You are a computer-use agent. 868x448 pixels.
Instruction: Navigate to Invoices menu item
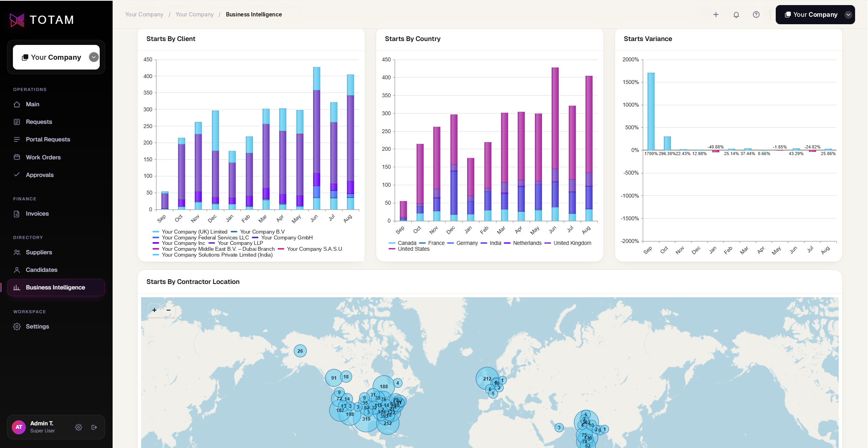pyautogui.click(x=56, y=214)
